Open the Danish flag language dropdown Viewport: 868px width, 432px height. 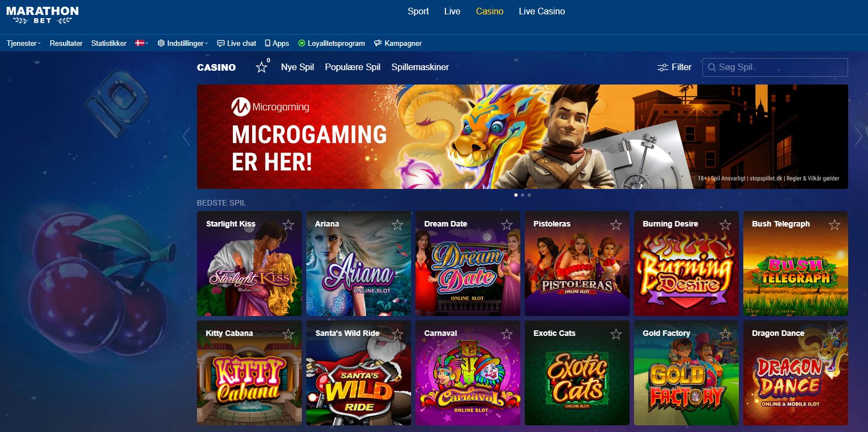142,43
